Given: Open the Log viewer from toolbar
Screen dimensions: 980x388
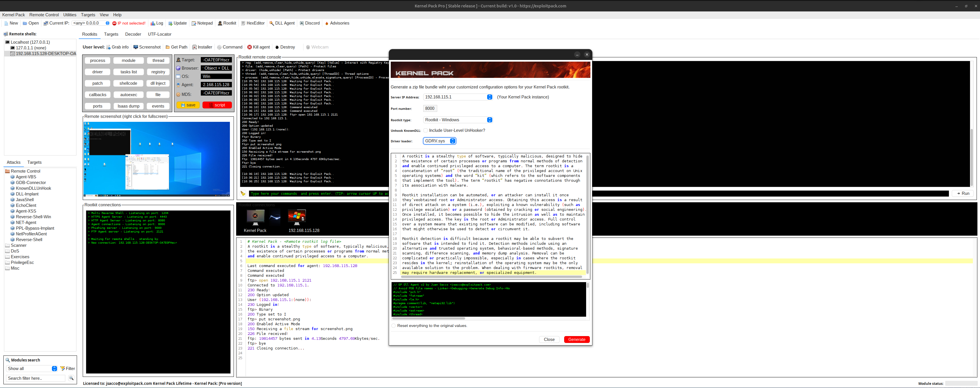Looking at the screenshot, I should 156,23.
